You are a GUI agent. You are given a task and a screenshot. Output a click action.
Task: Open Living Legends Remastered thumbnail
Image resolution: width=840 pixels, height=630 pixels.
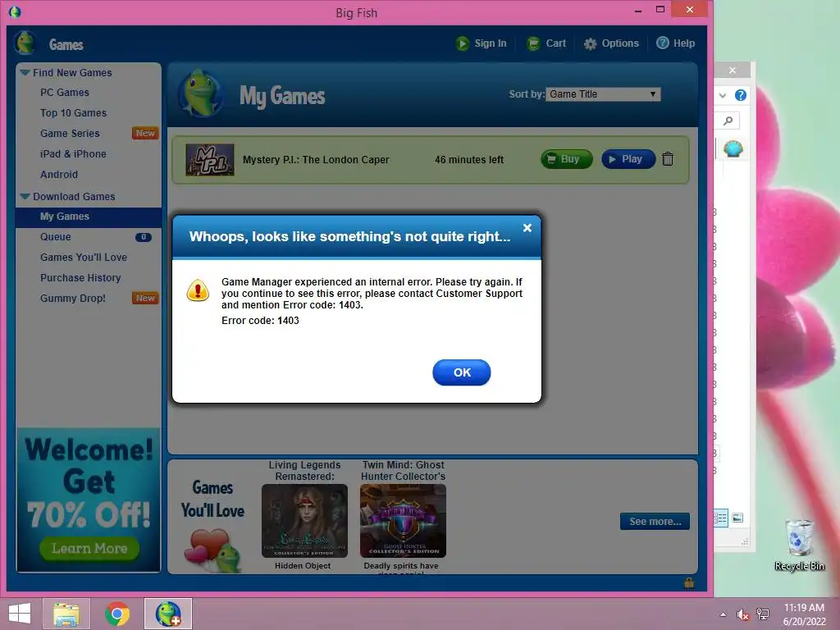(x=304, y=521)
